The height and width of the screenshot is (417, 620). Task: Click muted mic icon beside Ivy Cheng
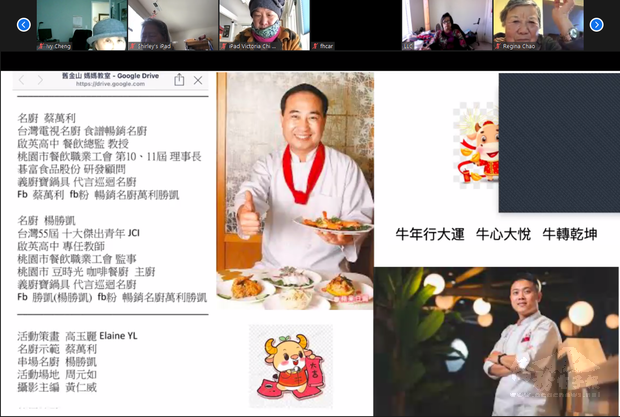41,46
